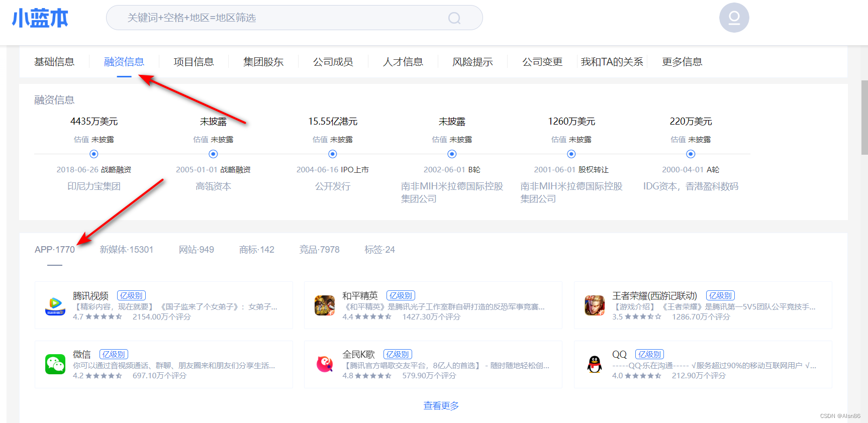
Task: Click the page vertical scrollbar
Action: coord(864,118)
